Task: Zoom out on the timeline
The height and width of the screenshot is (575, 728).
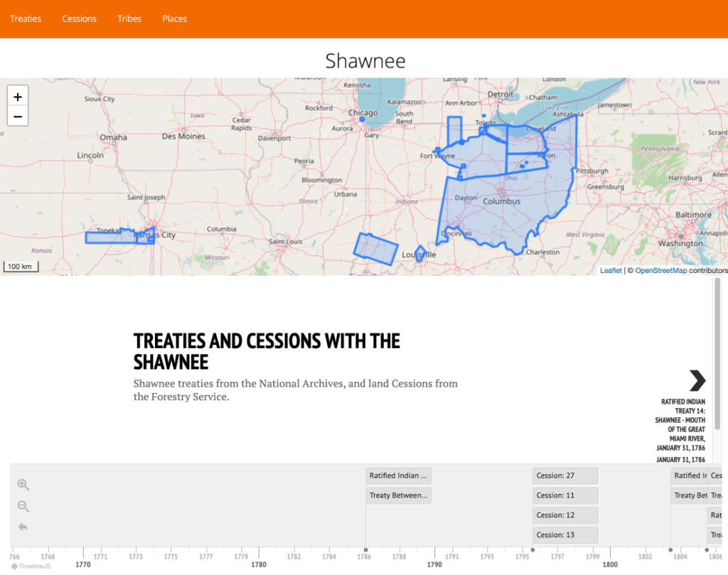Action: (x=23, y=506)
